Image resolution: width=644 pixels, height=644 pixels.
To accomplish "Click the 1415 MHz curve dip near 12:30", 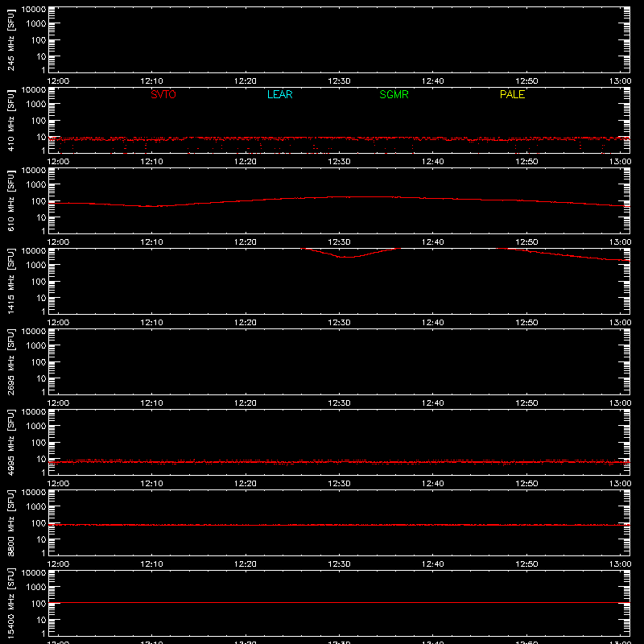I will pos(349,257).
